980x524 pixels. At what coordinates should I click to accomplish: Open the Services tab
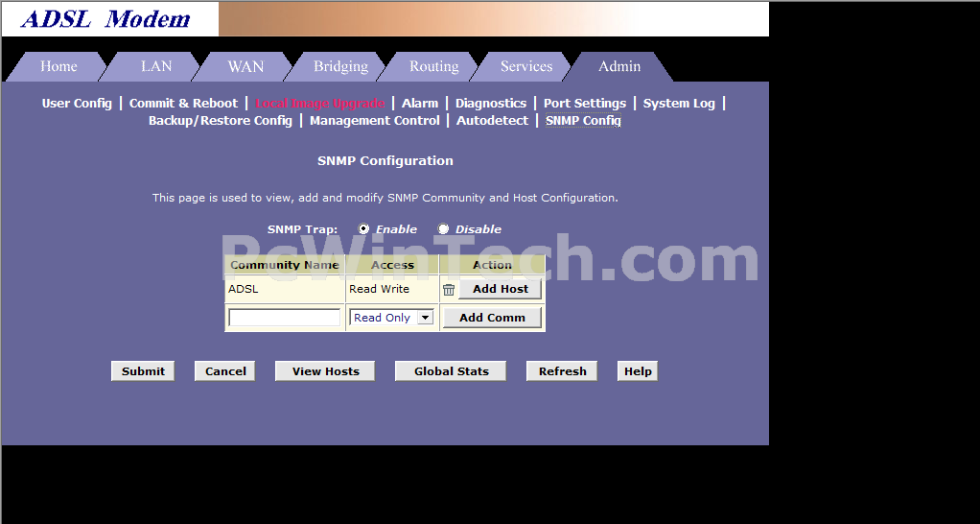pos(526,66)
